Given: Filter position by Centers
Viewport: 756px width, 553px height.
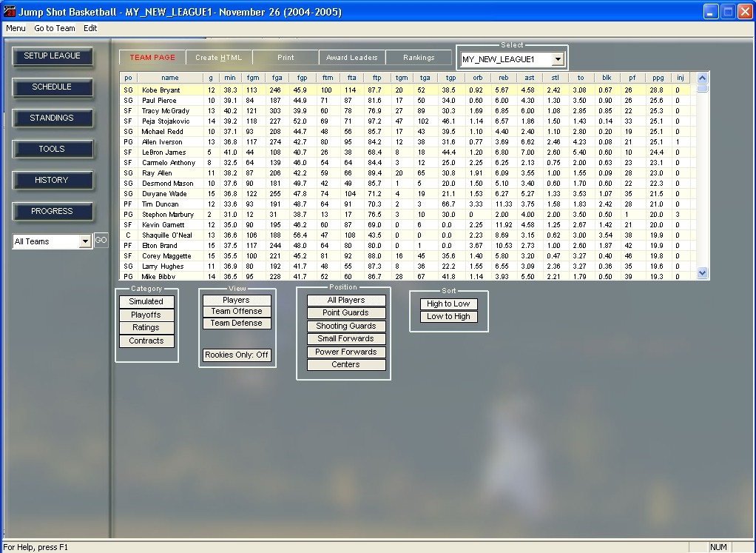Looking at the screenshot, I should (x=346, y=365).
